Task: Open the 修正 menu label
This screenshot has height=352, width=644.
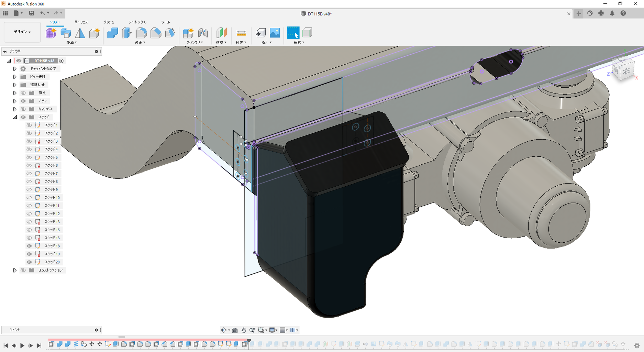Action: [x=140, y=43]
